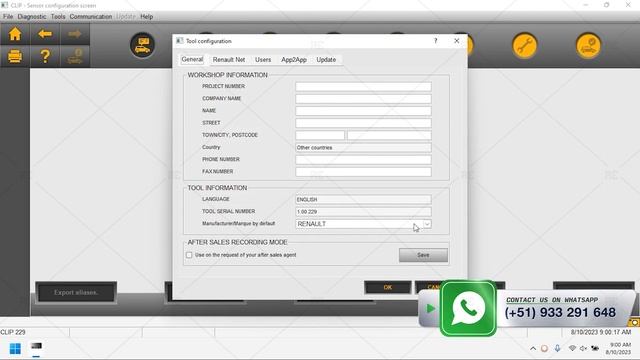The image size is (640, 360).
Task: Click the green play arrow beside WhatsApp
Action: (430, 309)
